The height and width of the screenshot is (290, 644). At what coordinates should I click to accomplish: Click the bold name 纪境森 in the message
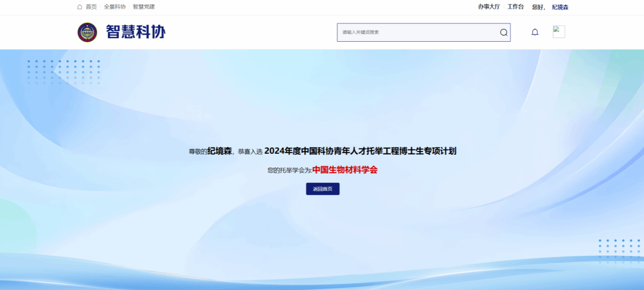click(x=219, y=151)
